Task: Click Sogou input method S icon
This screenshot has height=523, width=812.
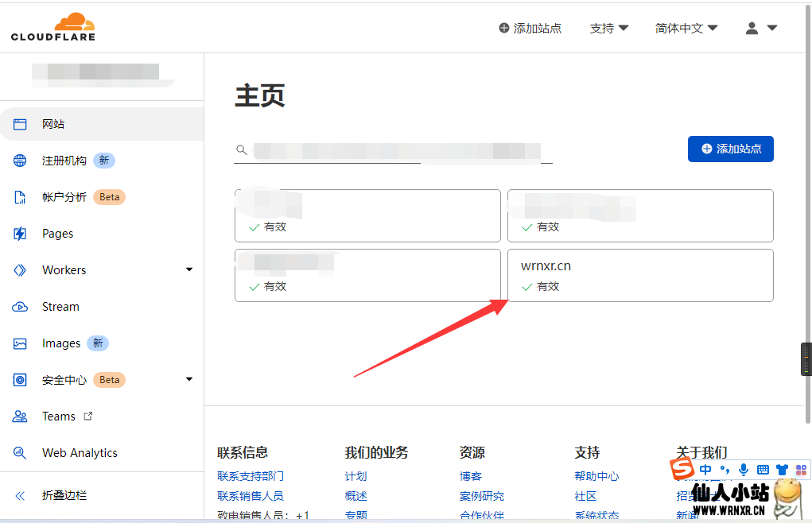Action: click(682, 469)
